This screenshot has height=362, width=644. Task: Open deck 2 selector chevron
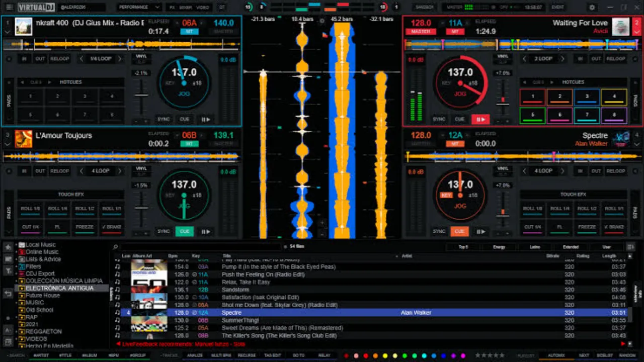(x=636, y=32)
